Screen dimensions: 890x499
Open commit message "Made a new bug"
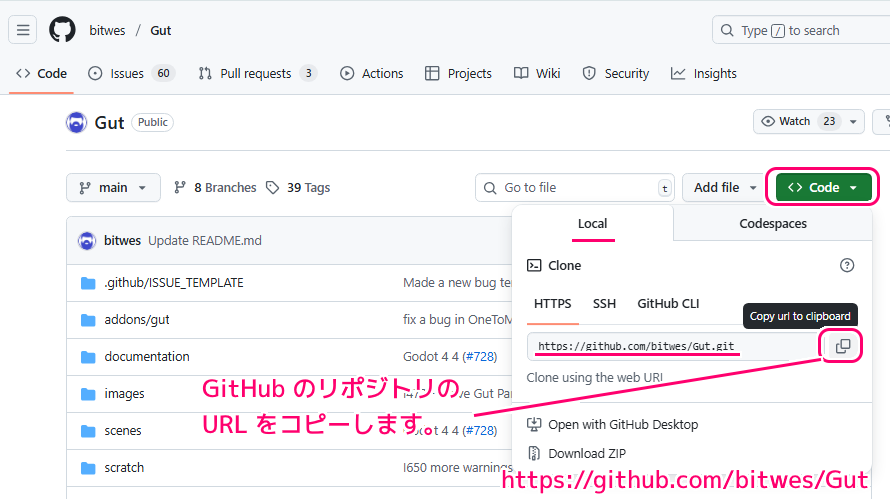[457, 283]
